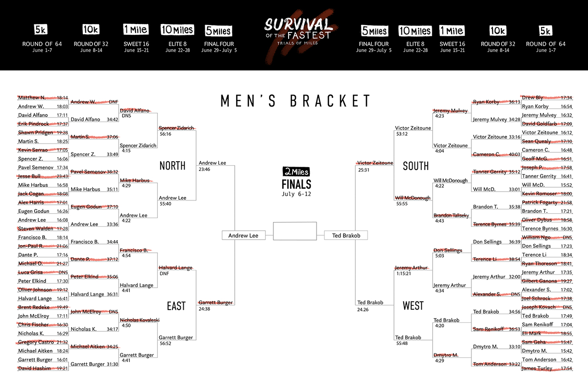Image resolution: width=588 pixels, height=392 pixels.
Task: Select the 10k badge on the left side
Action: 91,30
